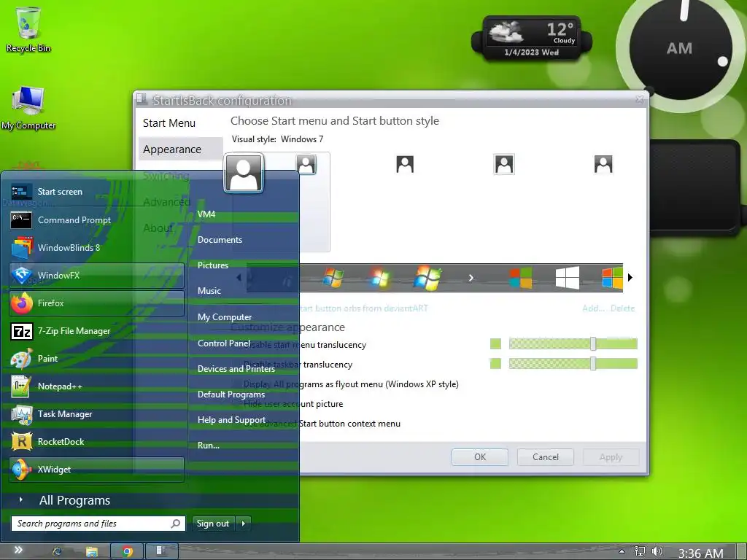
Task: Open Help and Support
Action: click(231, 420)
